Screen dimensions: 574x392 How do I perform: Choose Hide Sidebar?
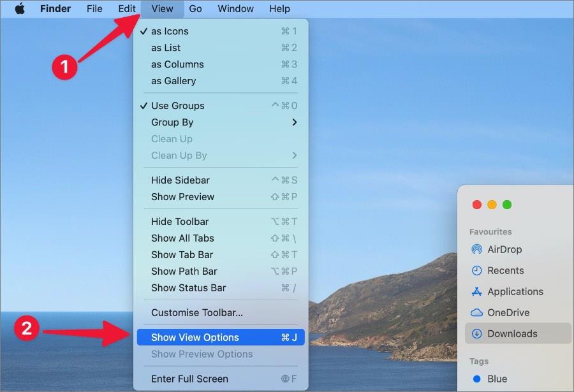pos(221,180)
